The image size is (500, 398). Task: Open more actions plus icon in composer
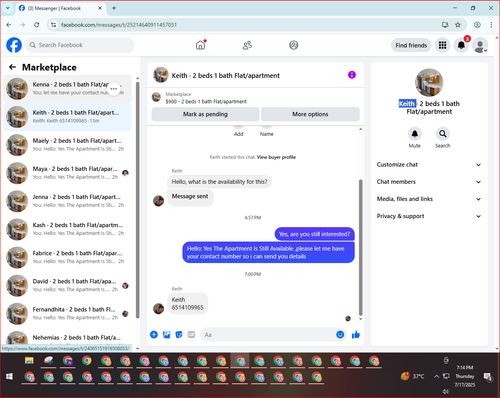154,335
